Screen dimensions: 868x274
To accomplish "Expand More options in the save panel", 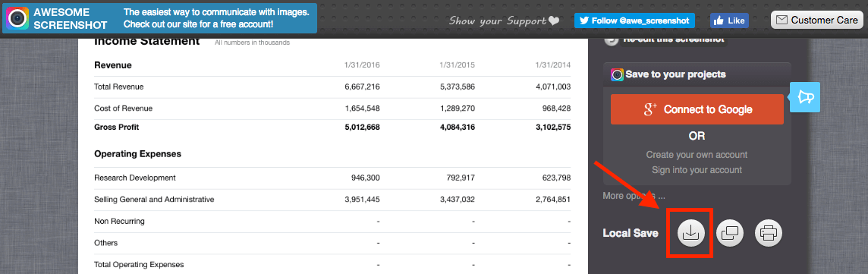I will (x=634, y=195).
